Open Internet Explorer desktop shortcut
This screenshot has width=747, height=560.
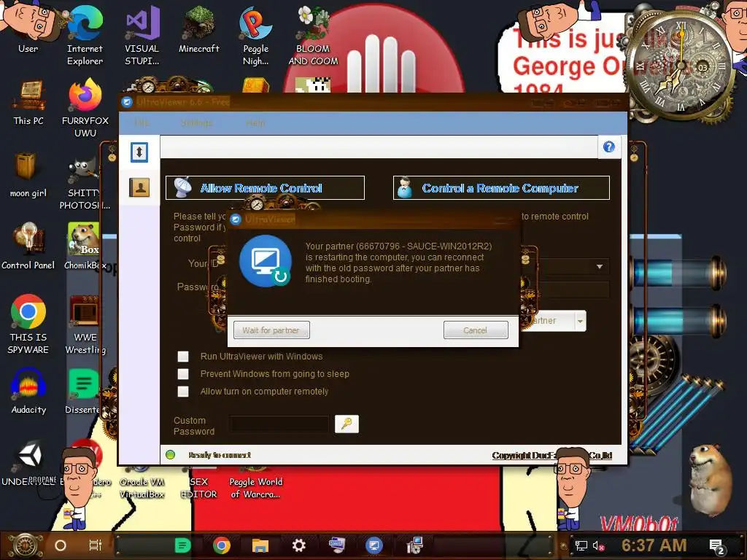tap(85, 36)
